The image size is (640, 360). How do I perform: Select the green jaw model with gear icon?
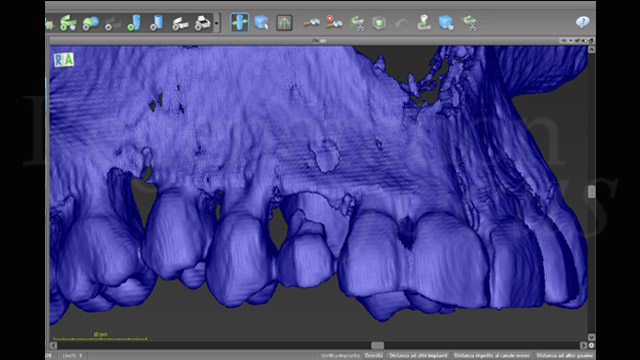(68, 23)
